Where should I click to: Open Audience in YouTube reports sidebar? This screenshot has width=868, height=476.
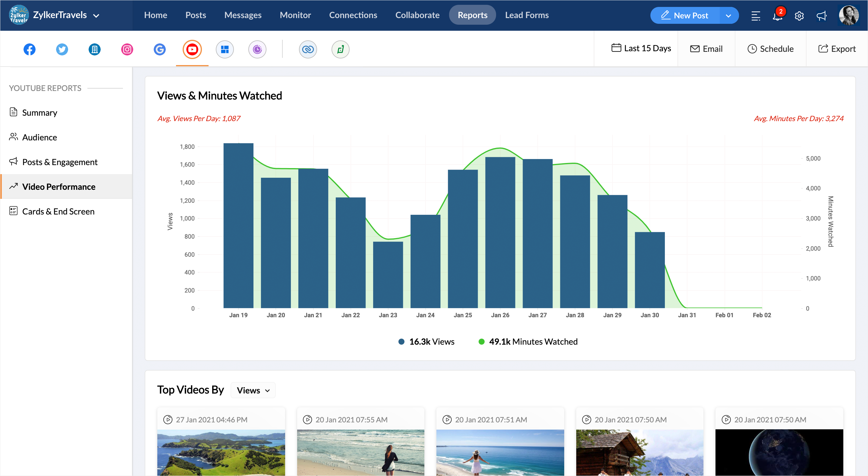39,137
